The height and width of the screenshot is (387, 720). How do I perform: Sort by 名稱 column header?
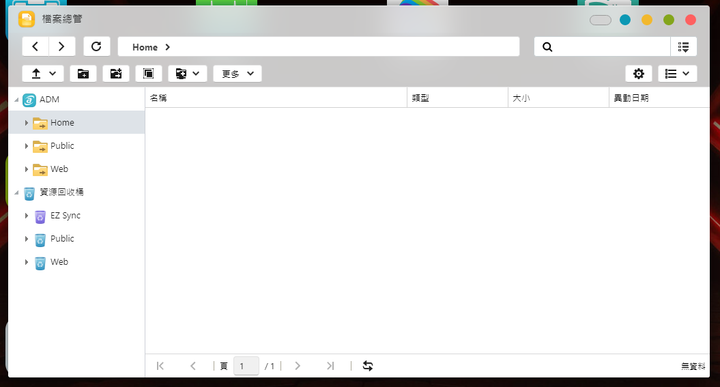click(276, 98)
